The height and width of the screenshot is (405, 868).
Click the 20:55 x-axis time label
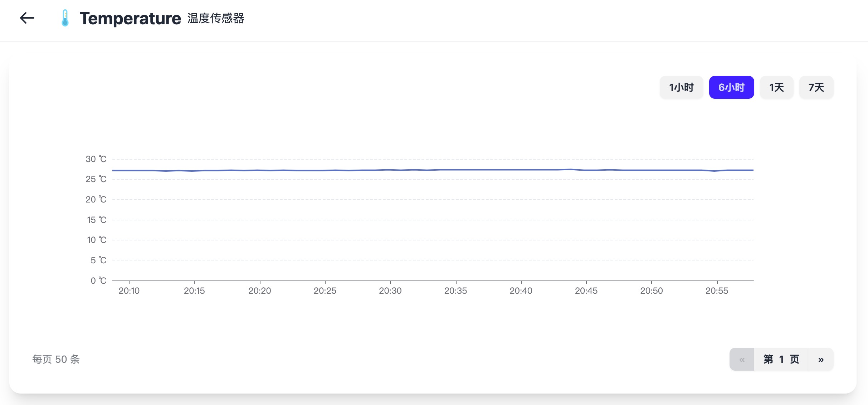click(x=717, y=291)
